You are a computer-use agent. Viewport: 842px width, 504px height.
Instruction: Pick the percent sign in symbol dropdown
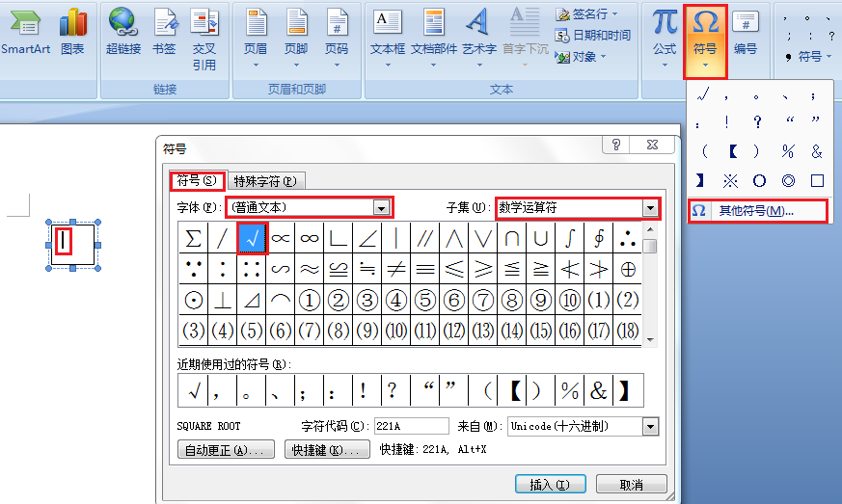pos(788,151)
